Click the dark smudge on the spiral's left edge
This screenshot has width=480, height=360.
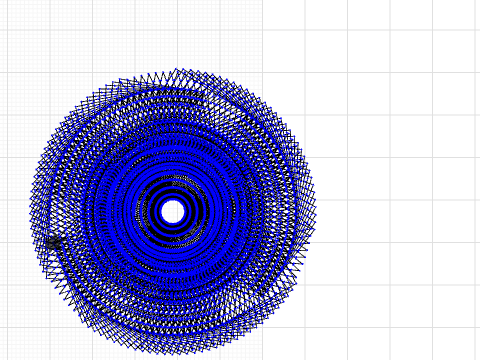[x=53, y=243]
